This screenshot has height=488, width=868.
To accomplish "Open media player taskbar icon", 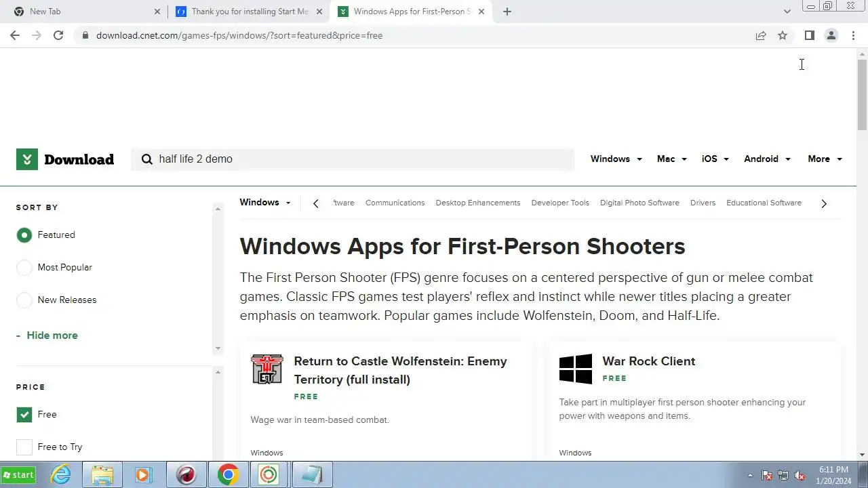I will pos(143,474).
